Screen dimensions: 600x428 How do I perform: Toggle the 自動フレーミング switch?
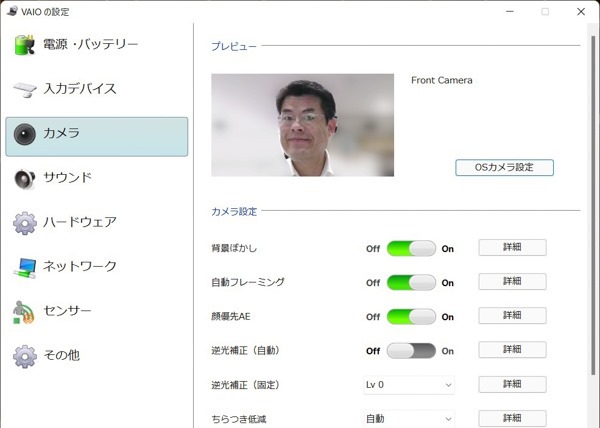[x=411, y=283]
